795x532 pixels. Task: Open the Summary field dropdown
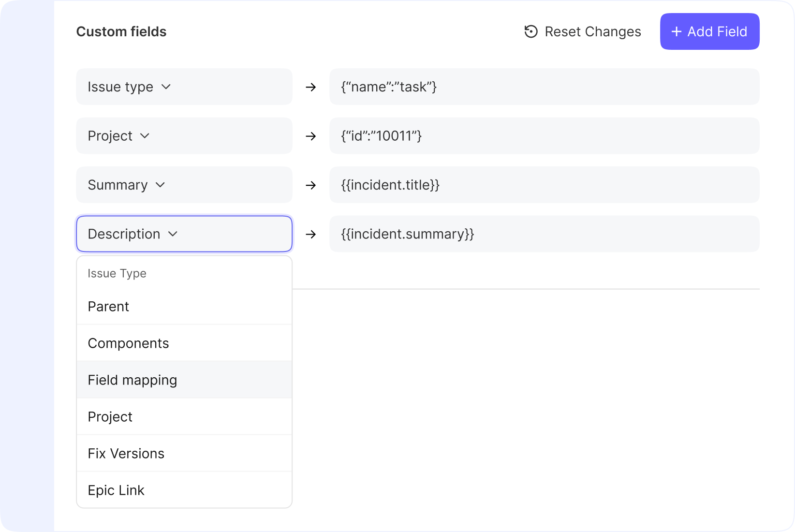coord(160,185)
